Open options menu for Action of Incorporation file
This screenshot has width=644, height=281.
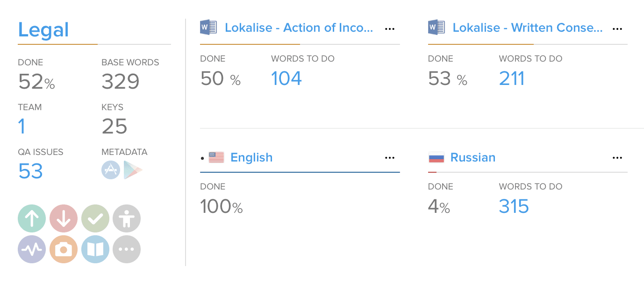click(390, 29)
